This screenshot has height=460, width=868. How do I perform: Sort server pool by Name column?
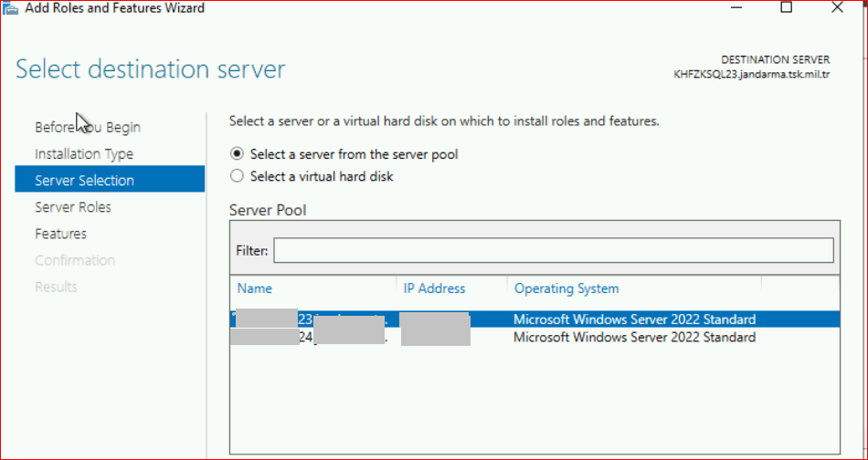point(255,288)
